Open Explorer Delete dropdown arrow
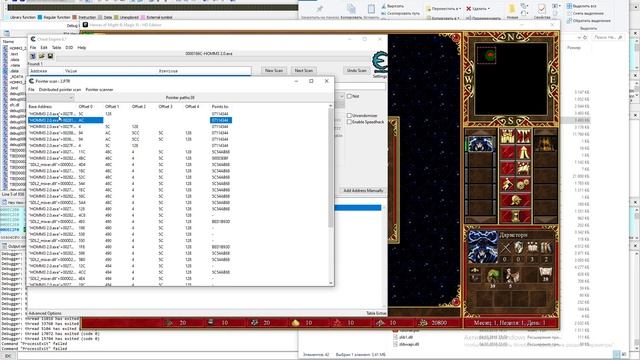The width and height of the screenshot is (640, 360). (x=489, y=9)
